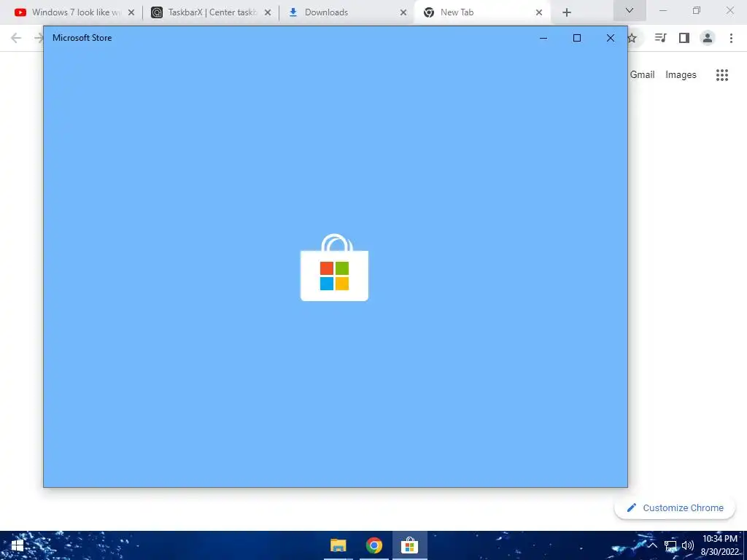This screenshot has width=747, height=560.
Task: Close the Downloads tab
Action: pos(403,12)
